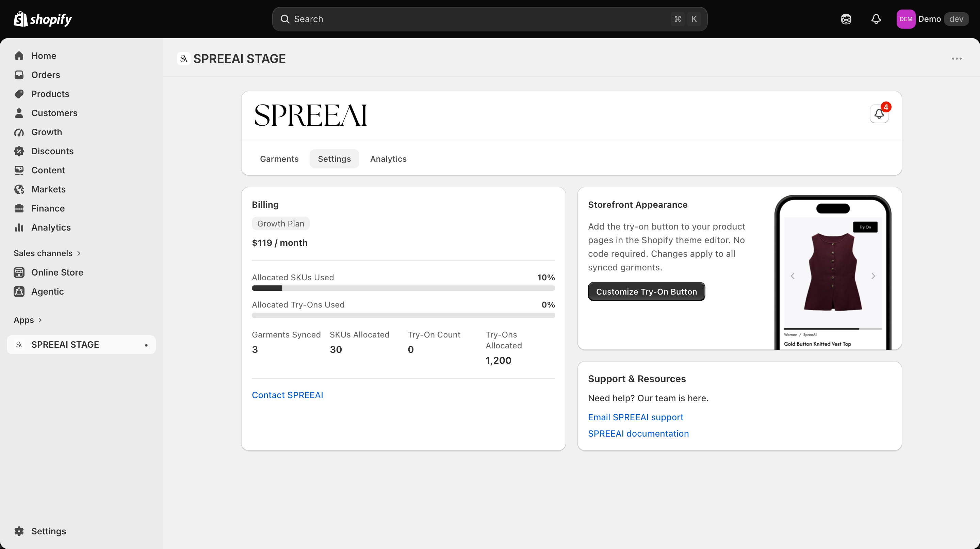
Task: Click the SPREEAI STAGE pin dot
Action: (146, 345)
